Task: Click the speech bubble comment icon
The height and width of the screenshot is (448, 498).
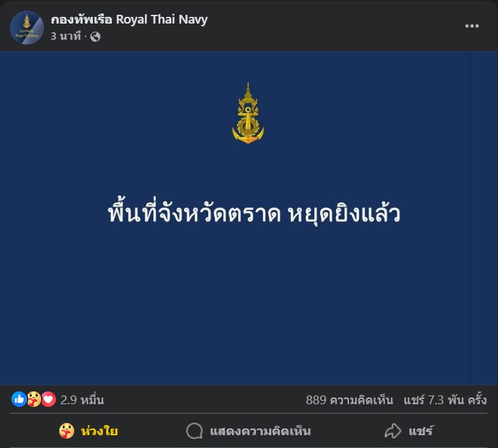Action: click(194, 431)
